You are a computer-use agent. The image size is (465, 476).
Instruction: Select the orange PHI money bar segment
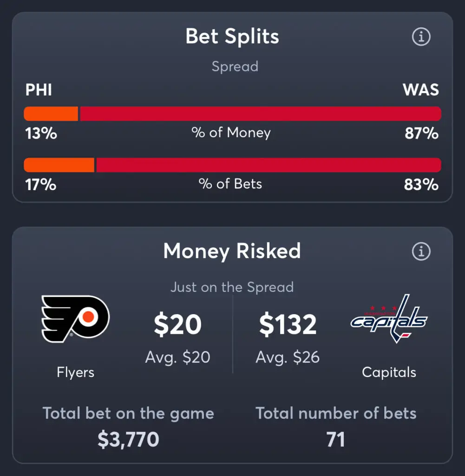click(51, 113)
